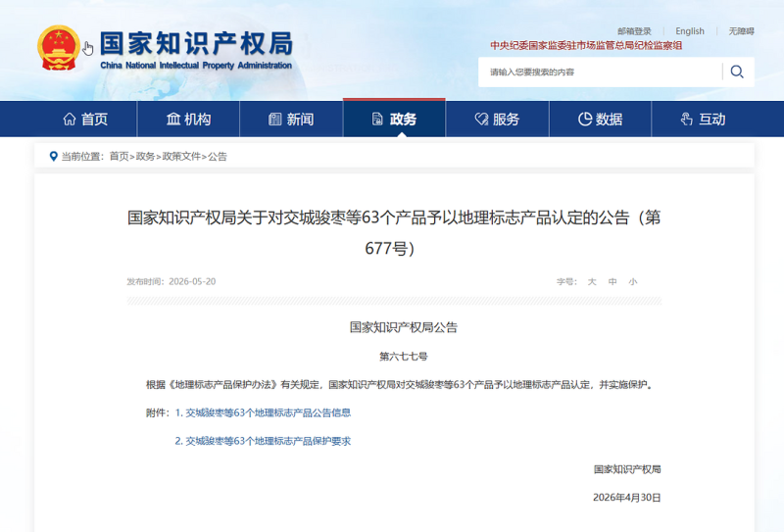Open the 数据 navigation tab
This screenshot has height=532, width=784.
point(601,119)
